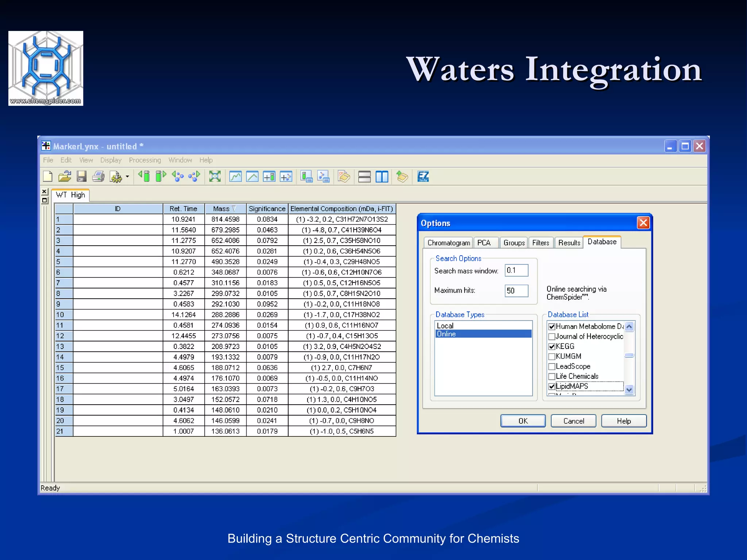747x560 pixels.
Task: Click the marker list molecule icon
Action: coord(324,177)
